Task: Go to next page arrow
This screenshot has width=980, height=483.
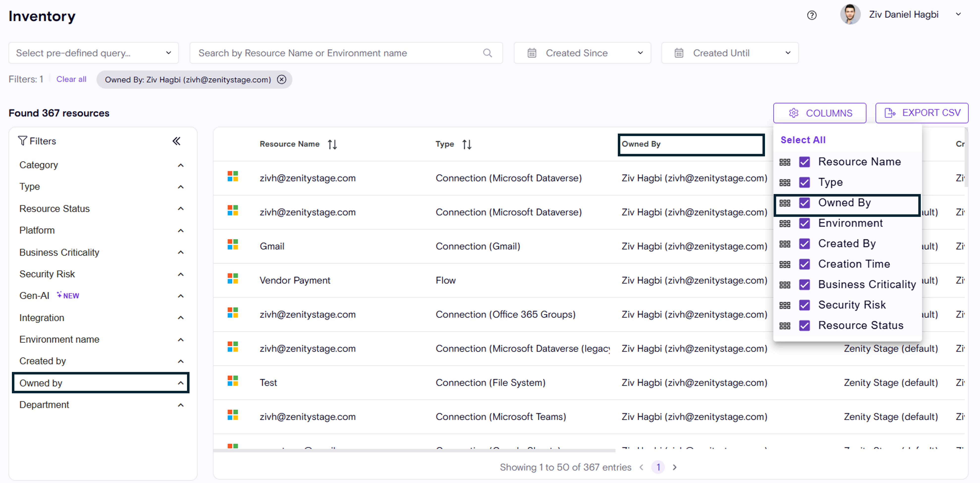Action: pyautogui.click(x=675, y=467)
